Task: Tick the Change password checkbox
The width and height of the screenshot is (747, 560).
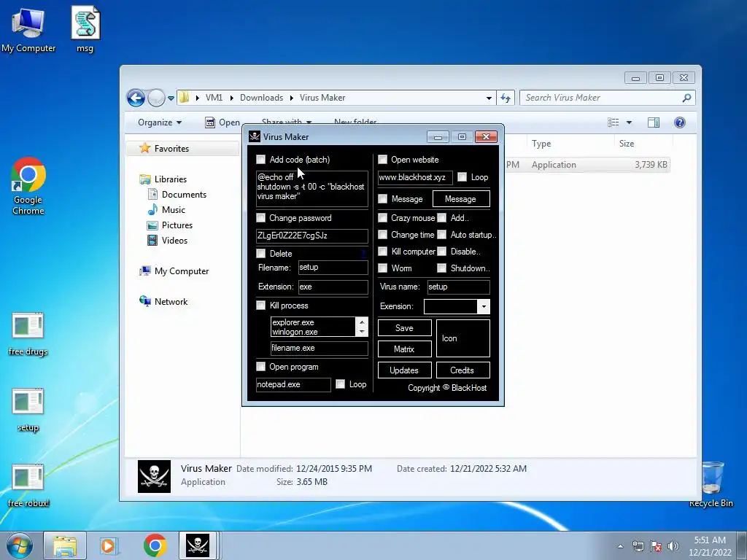Action: click(261, 217)
